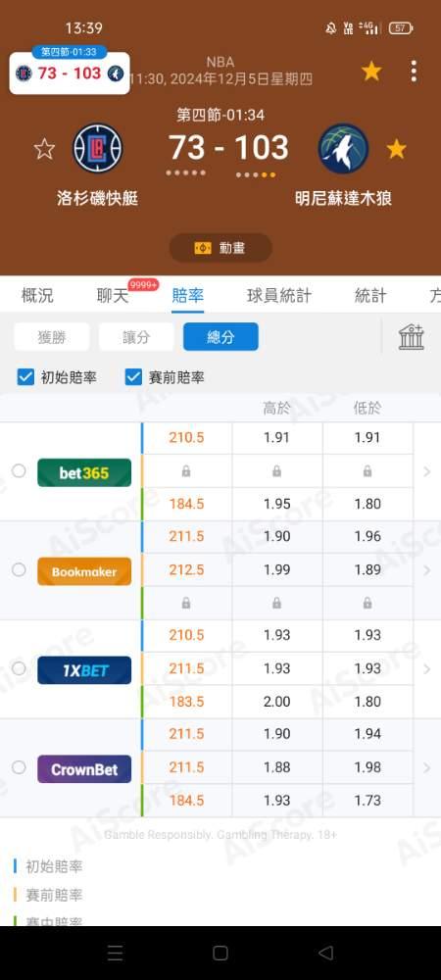Tap the 明尼蘇達木狼 team name
This screenshot has width=441, height=980.
click(343, 199)
